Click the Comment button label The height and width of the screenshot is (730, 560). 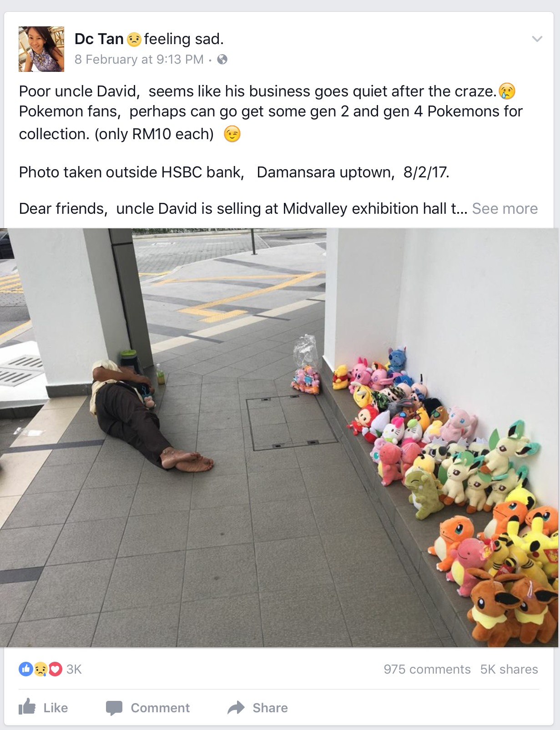point(160,708)
